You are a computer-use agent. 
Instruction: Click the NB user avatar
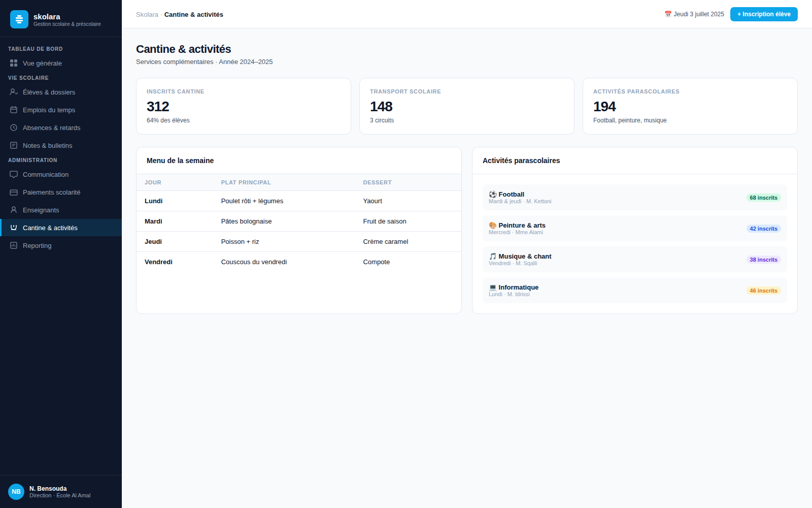point(16,492)
